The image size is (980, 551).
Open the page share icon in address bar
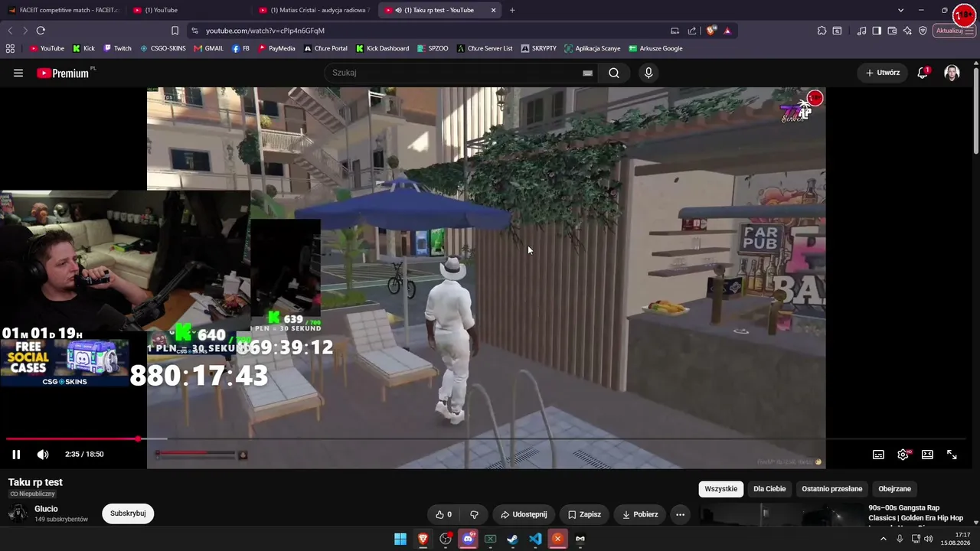click(692, 31)
